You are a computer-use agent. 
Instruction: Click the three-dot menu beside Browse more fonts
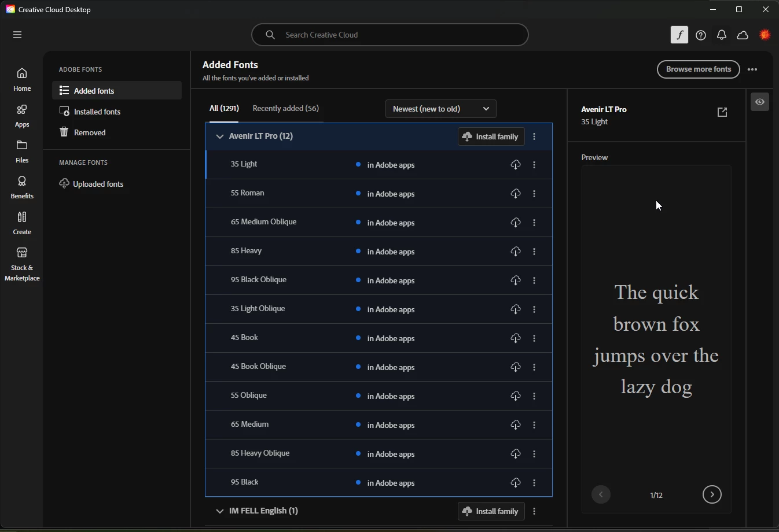(x=753, y=69)
